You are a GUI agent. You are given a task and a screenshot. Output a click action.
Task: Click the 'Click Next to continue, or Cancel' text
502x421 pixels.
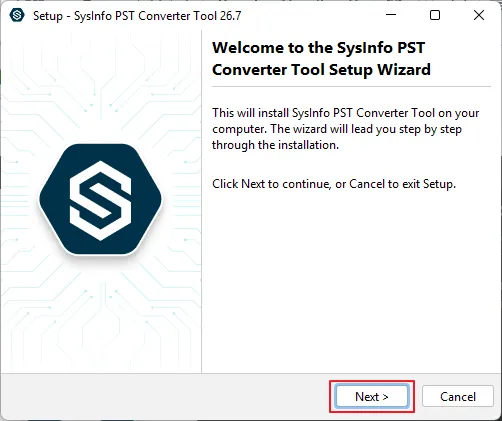334,184
